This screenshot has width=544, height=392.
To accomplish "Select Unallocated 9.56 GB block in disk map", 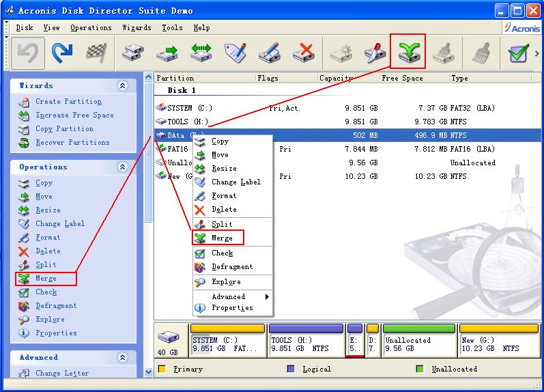I will [419, 340].
